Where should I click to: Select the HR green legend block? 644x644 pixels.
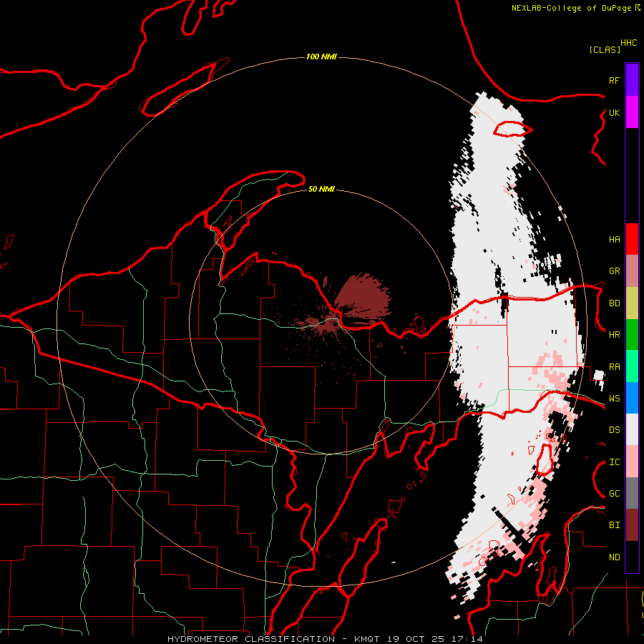632,335
